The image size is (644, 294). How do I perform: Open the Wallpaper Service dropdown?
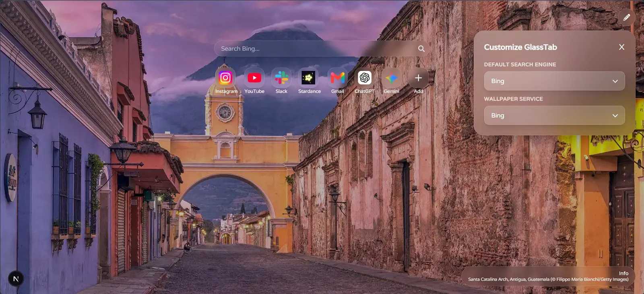[x=554, y=115]
